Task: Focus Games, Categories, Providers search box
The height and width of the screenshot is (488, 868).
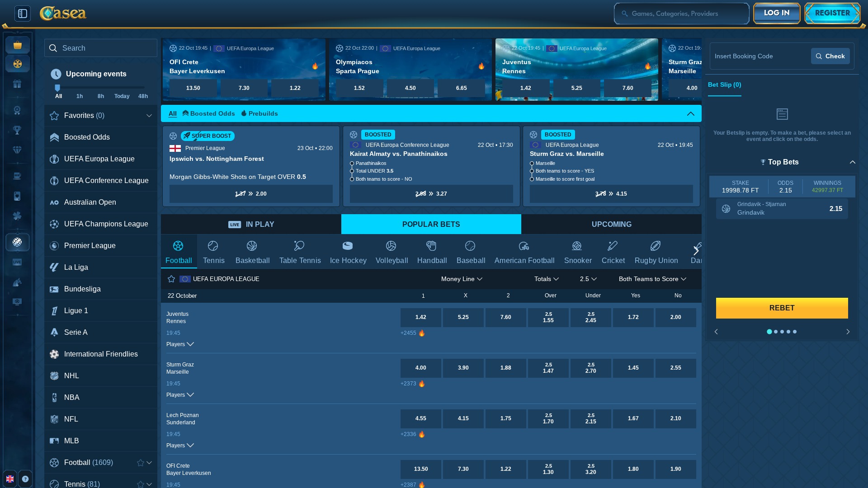Action: (x=682, y=14)
